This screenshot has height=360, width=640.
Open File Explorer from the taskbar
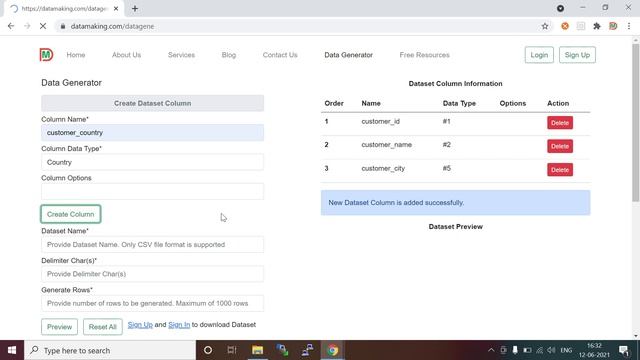(x=258, y=350)
